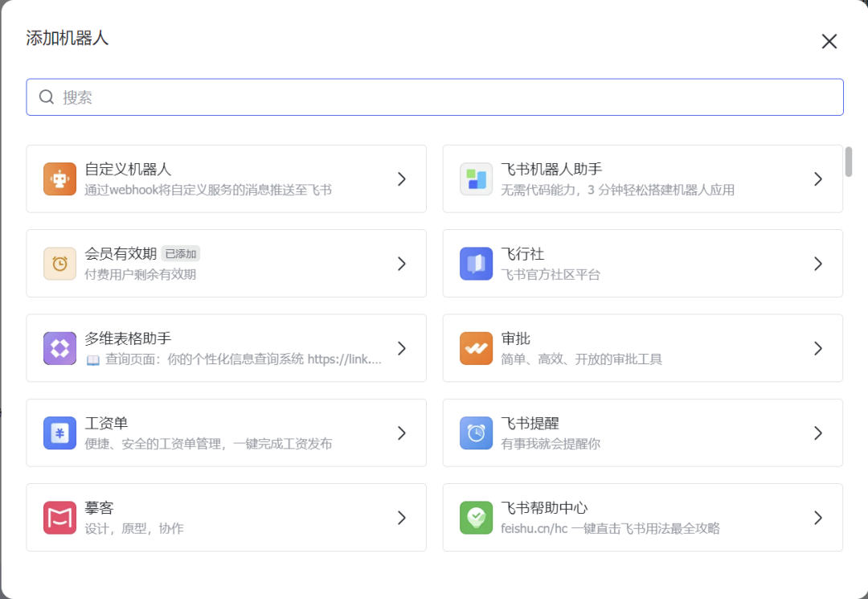The height and width of the screenshot is (599, 868).
Task: Click the 自定义机器人 orange robot icon
Action: coord(59,178)
